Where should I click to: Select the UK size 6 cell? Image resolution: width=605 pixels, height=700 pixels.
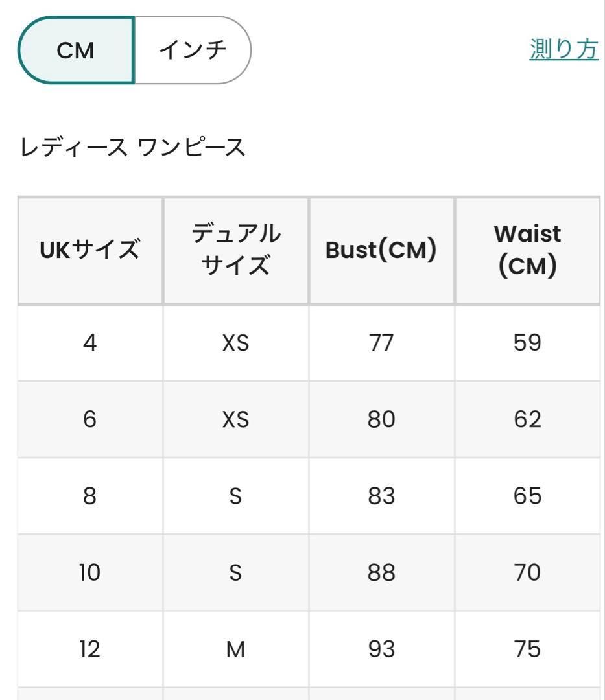89,419
